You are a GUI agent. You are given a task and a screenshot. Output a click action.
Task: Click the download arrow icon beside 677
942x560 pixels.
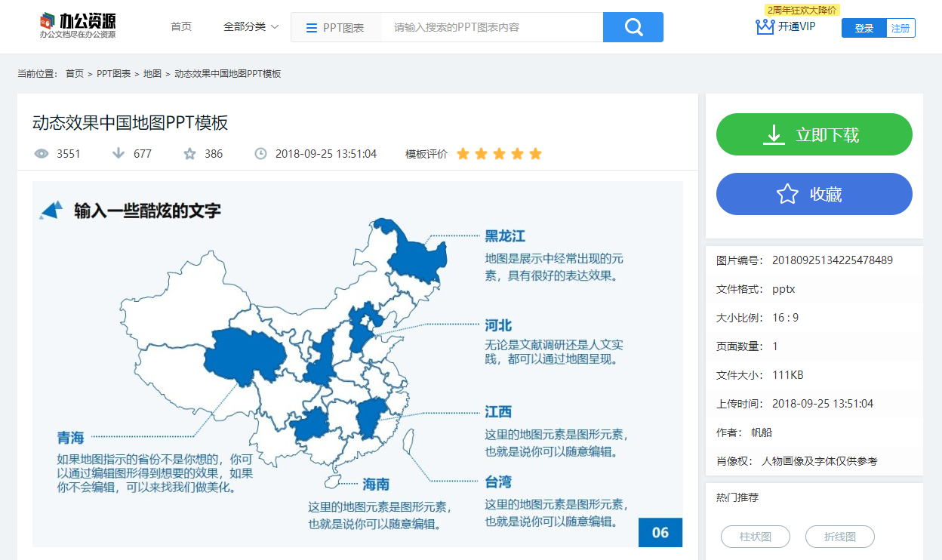point(118,154)
